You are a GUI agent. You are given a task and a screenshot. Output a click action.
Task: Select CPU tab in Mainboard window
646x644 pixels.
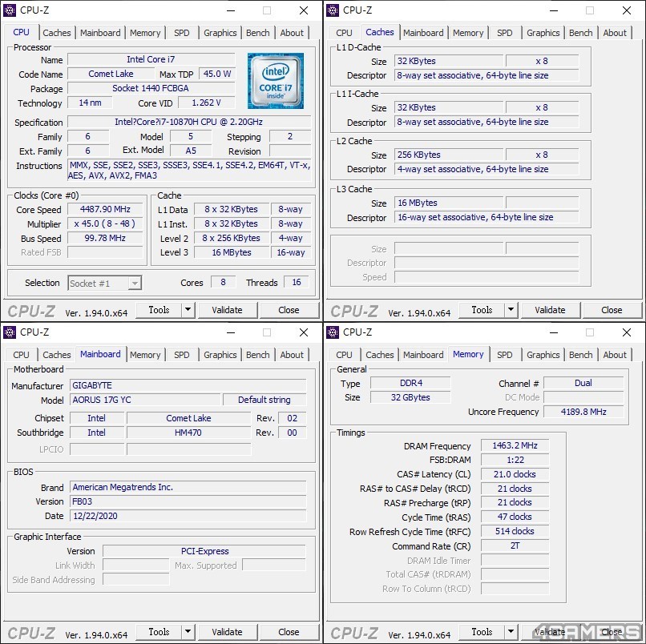coord(21,355)
